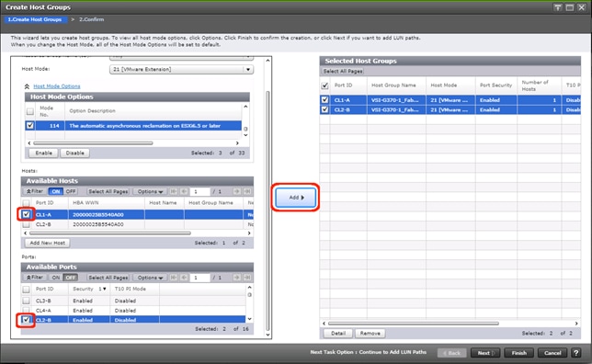Open Options dropdown in Available Hosts

[150, 191]
